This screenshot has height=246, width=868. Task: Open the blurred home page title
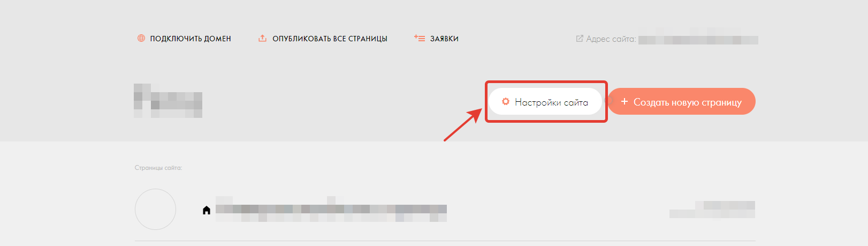click(331, 209)
